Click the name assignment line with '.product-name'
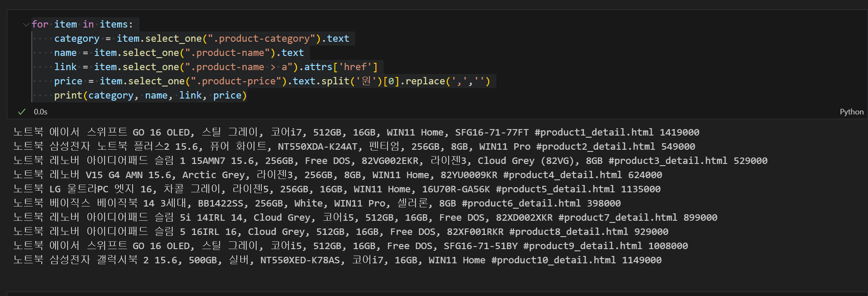The image size is (868, 296). 179,53
